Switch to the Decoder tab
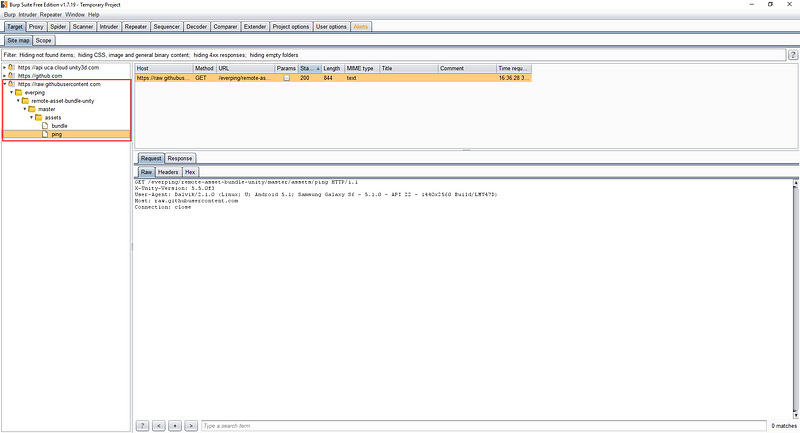Screen dimensions: 800x433 (196, 27)
